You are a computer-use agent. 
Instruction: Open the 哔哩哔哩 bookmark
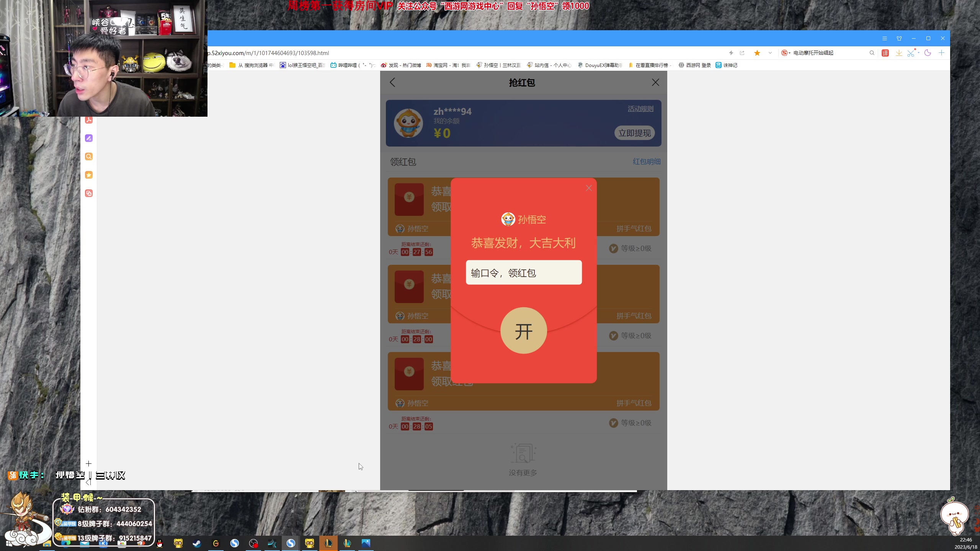click(353, 65)
